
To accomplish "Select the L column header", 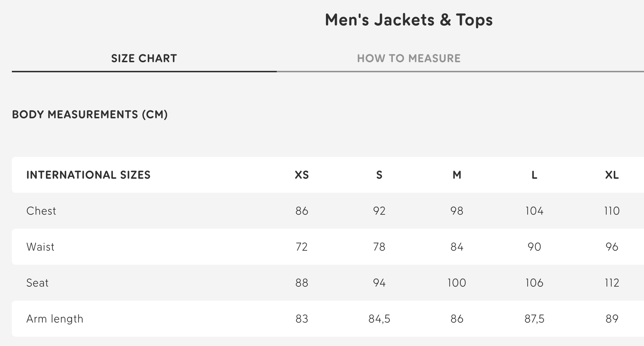I will 534,175.
